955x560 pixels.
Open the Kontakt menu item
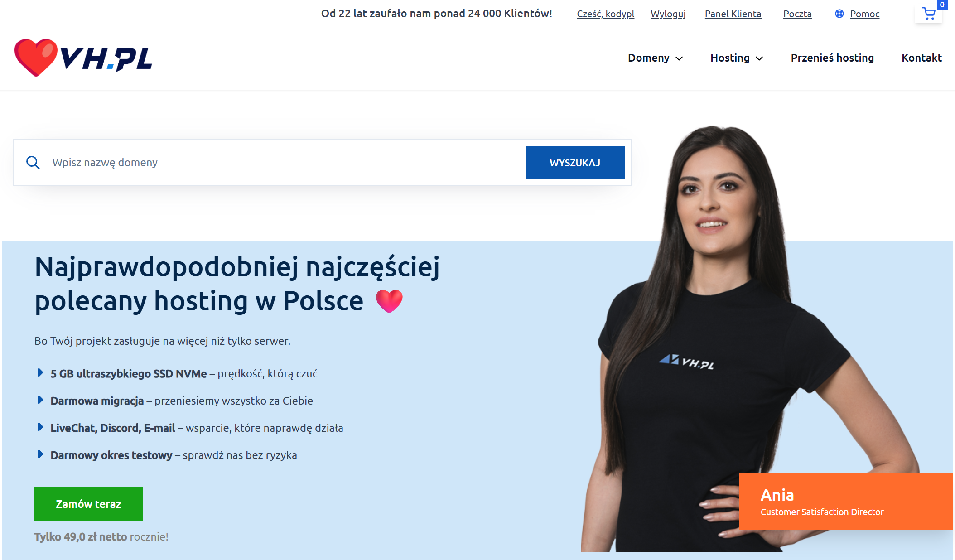[x=921, y=58]
